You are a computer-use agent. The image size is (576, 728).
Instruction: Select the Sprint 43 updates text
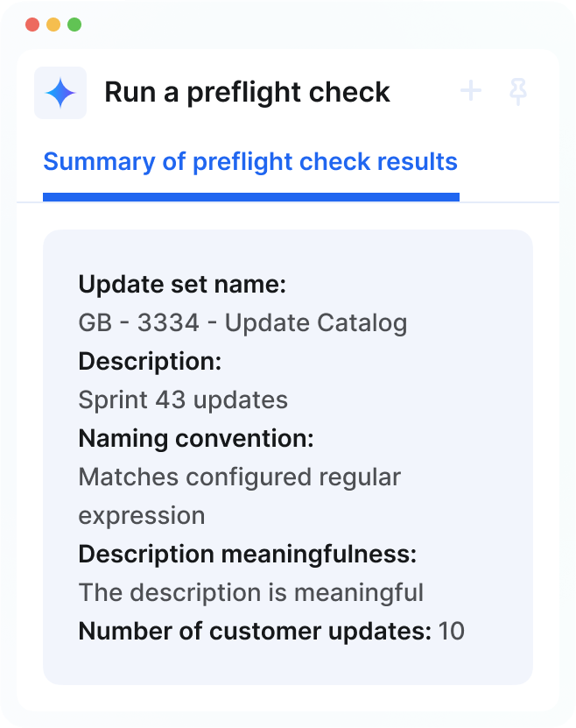coord(183,399)
